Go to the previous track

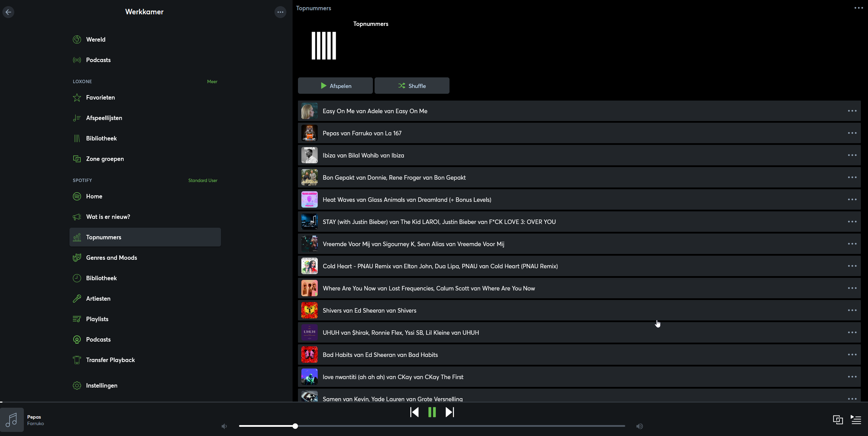414,412
